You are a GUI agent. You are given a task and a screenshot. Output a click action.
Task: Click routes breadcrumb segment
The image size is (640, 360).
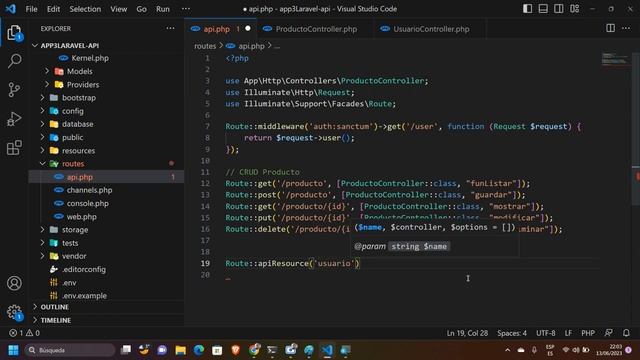(205, 46)
